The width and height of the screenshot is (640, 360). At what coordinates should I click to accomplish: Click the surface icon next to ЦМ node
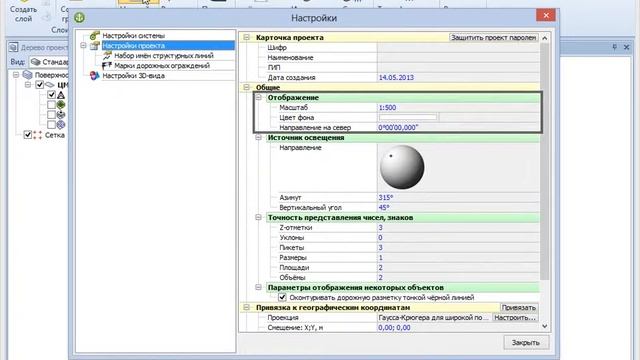[50, 85]
